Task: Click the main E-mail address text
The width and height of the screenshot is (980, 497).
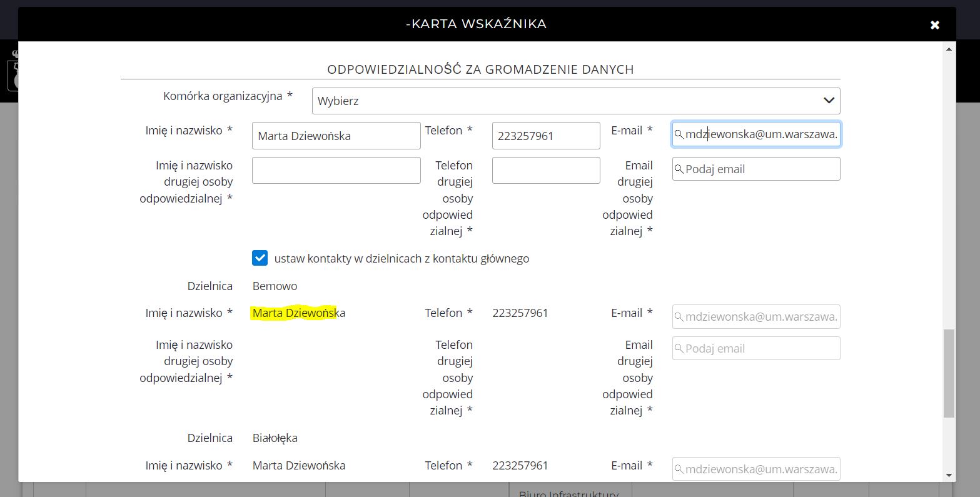Action: pos(761,134)
